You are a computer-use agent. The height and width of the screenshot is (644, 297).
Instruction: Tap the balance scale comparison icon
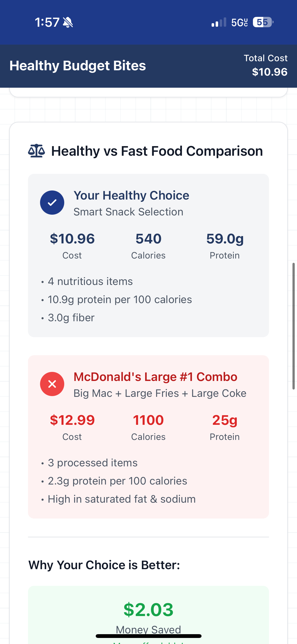37,151
